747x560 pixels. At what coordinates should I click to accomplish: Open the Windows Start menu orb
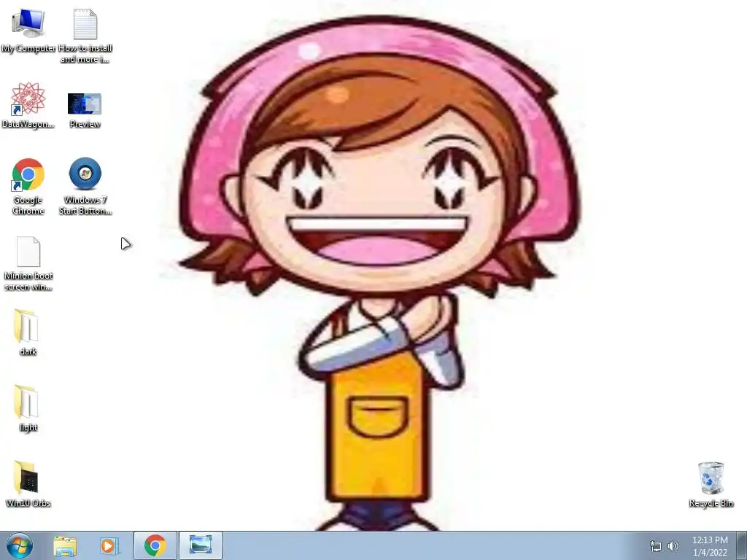[x=20, y=545]
